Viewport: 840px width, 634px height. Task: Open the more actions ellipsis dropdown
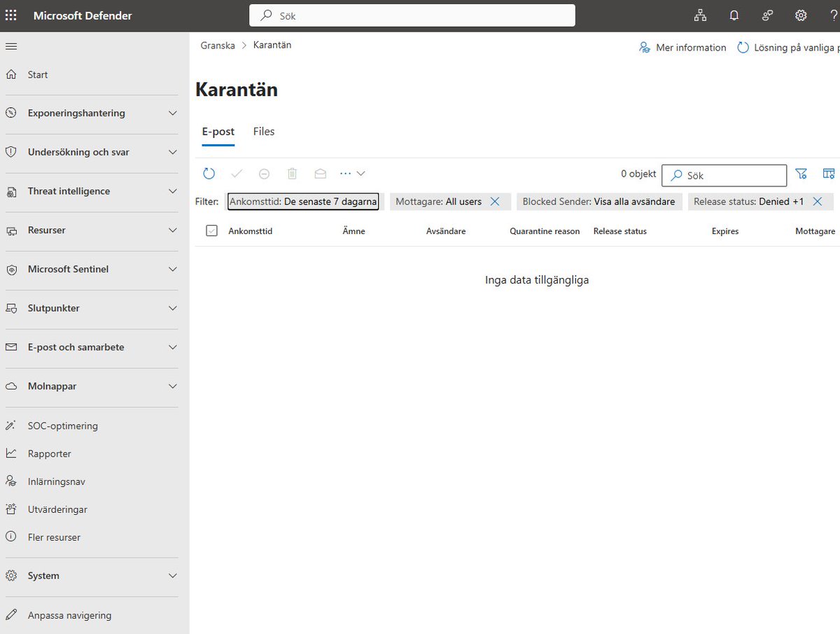pyautogui.click(x=352, y=173)
